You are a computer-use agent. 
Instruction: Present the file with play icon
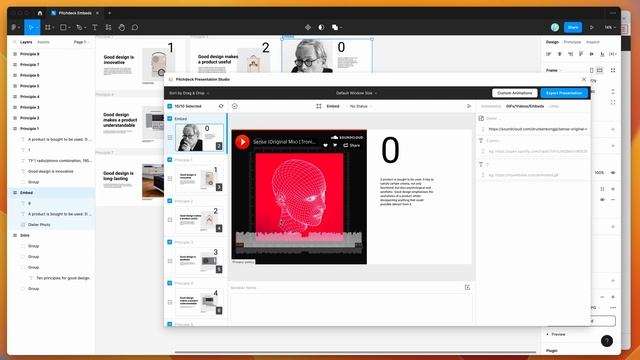pyautogui.click(x=591, y=27)
